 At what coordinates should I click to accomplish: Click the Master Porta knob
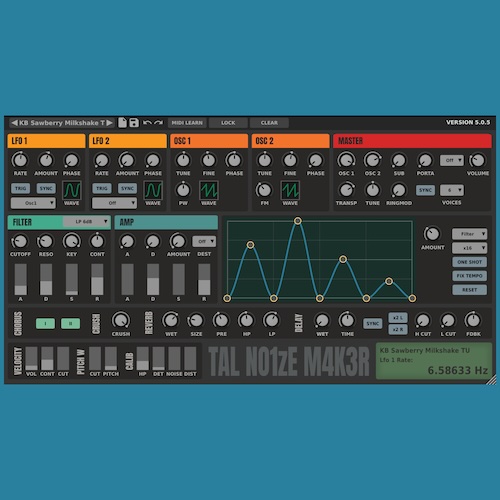[x=425, y=160]
